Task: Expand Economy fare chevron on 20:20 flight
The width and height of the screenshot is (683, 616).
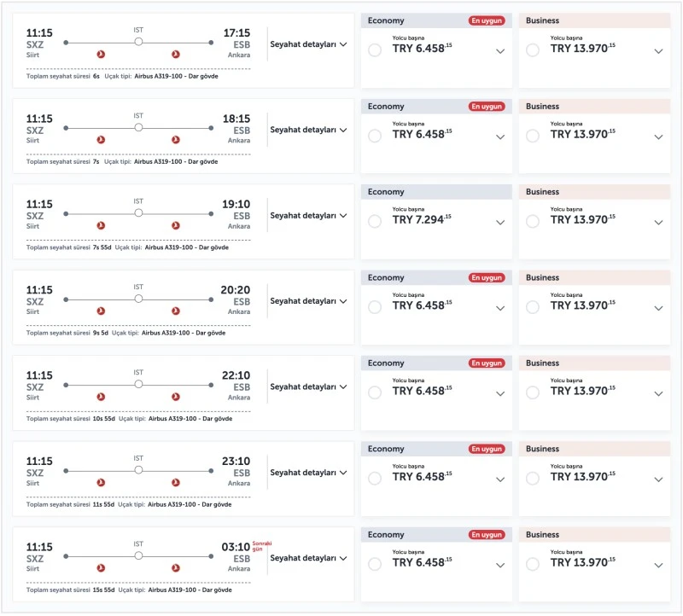Action: pos(500,308)
